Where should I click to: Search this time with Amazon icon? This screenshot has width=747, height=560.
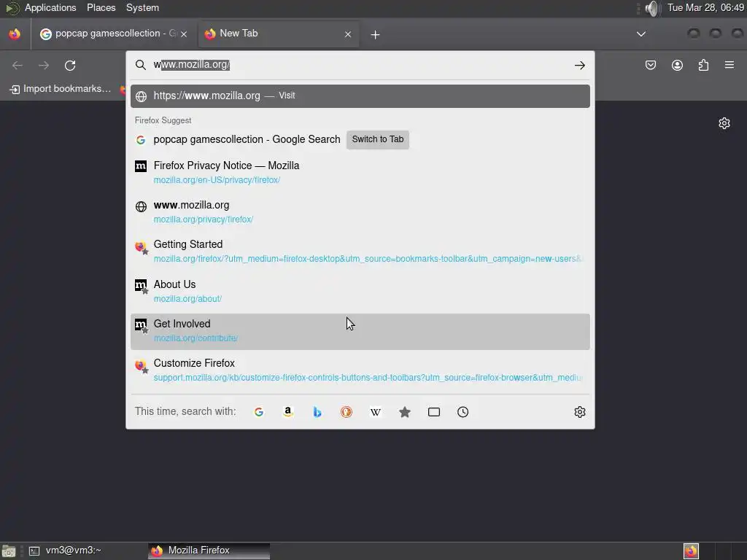click(x=287, y=412)
